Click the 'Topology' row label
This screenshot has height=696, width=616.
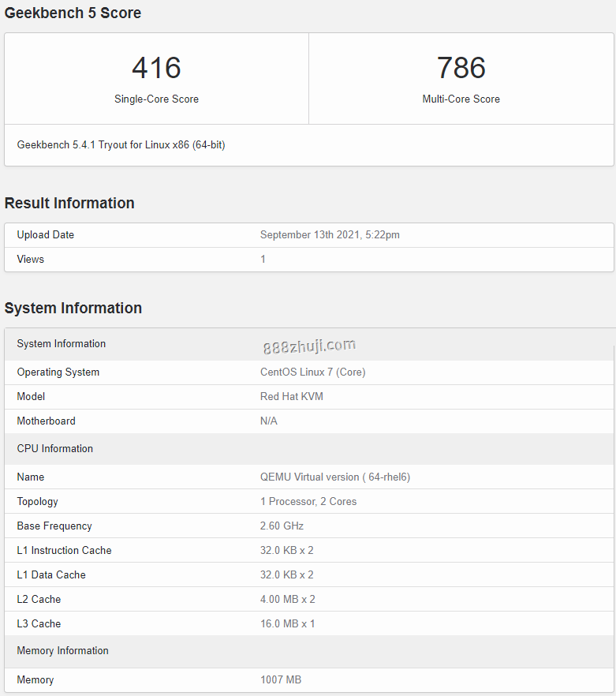pyautogui.click(x=37, y=502)
